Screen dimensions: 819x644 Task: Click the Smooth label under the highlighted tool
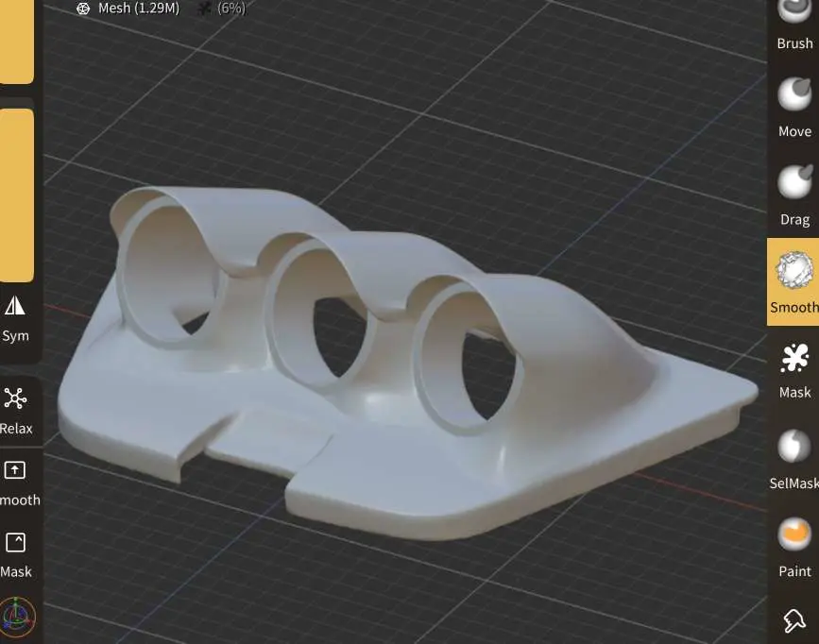pyautogui.click(x=793, y=307)
